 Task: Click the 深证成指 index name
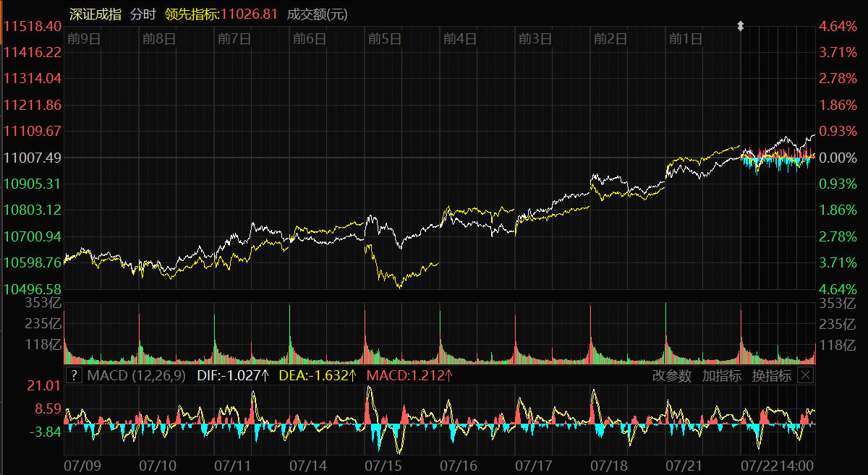[95, 14]
